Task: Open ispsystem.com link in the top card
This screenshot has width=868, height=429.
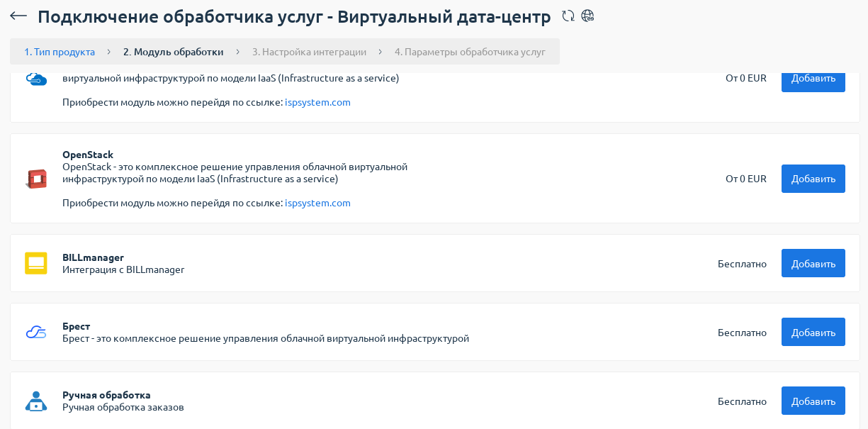Action: tap(317, 102)
